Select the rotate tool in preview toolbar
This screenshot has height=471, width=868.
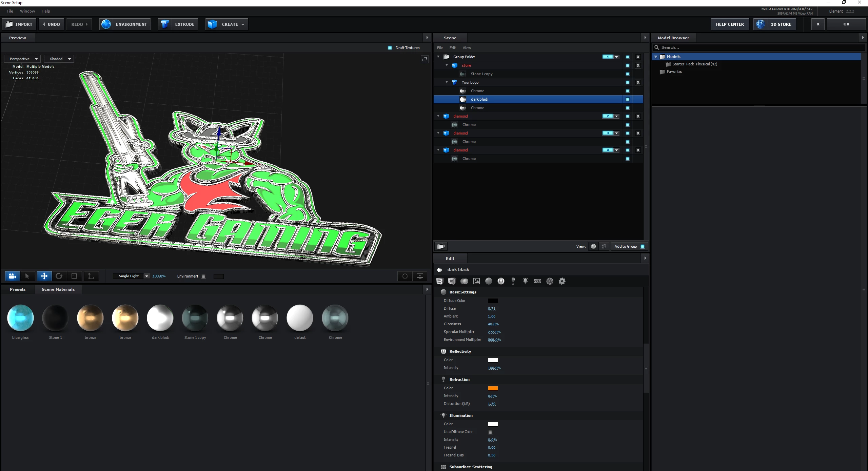(x=59, y=276)
